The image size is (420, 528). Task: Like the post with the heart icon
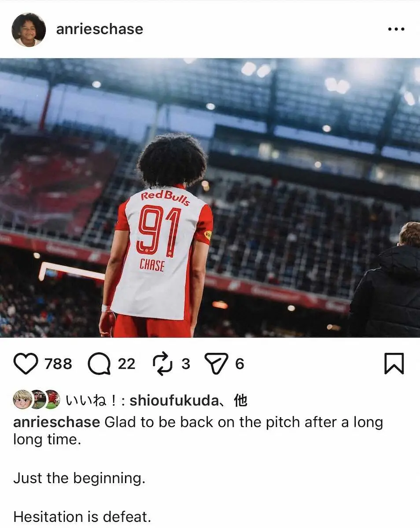click(26, 364)
